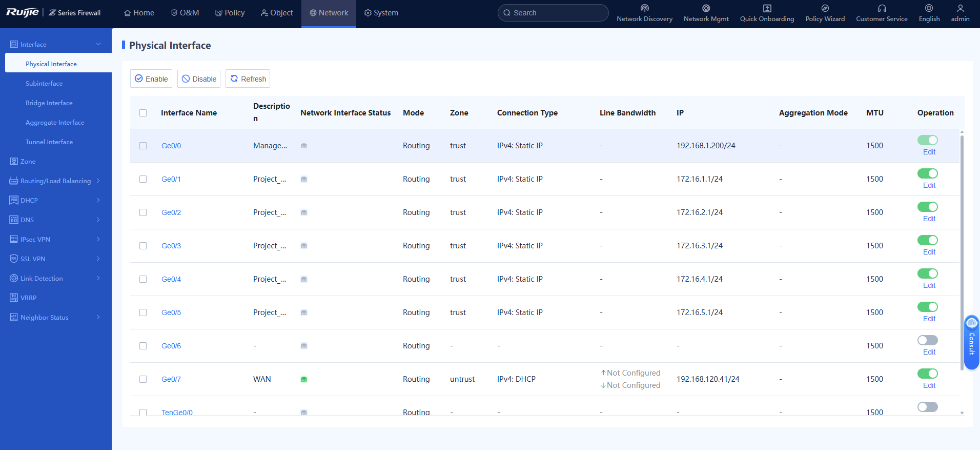Click in the Search input field
980x450 pixels.
point(553,13)
